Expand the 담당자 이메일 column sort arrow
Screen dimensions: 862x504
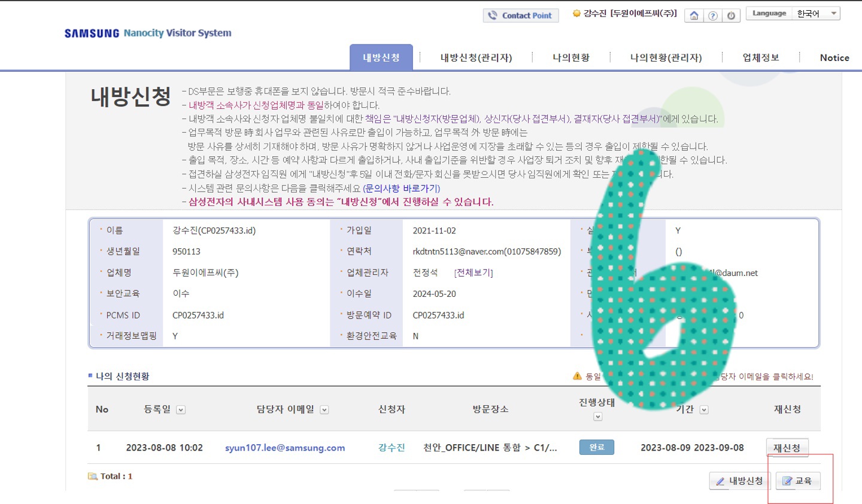(324, 410)
